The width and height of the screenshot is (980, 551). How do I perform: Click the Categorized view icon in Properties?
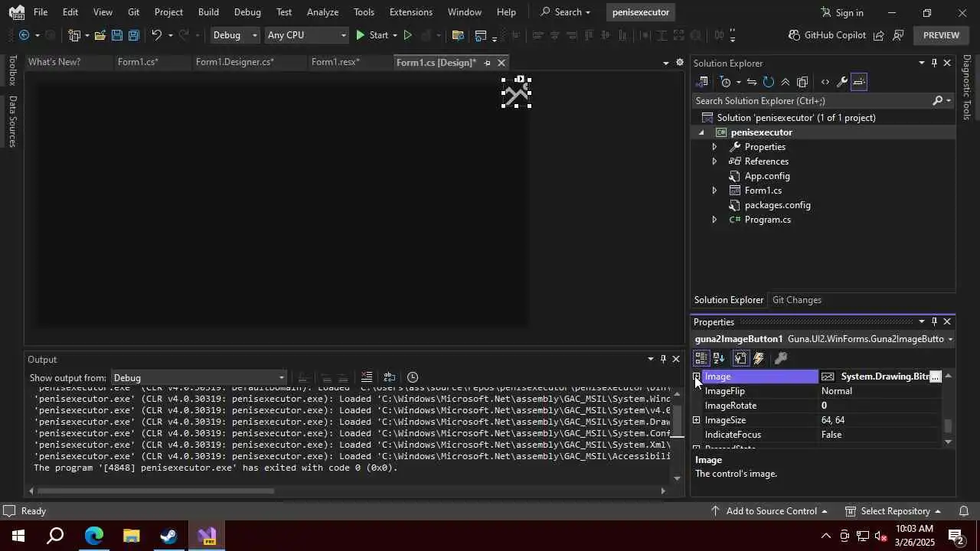701,358
